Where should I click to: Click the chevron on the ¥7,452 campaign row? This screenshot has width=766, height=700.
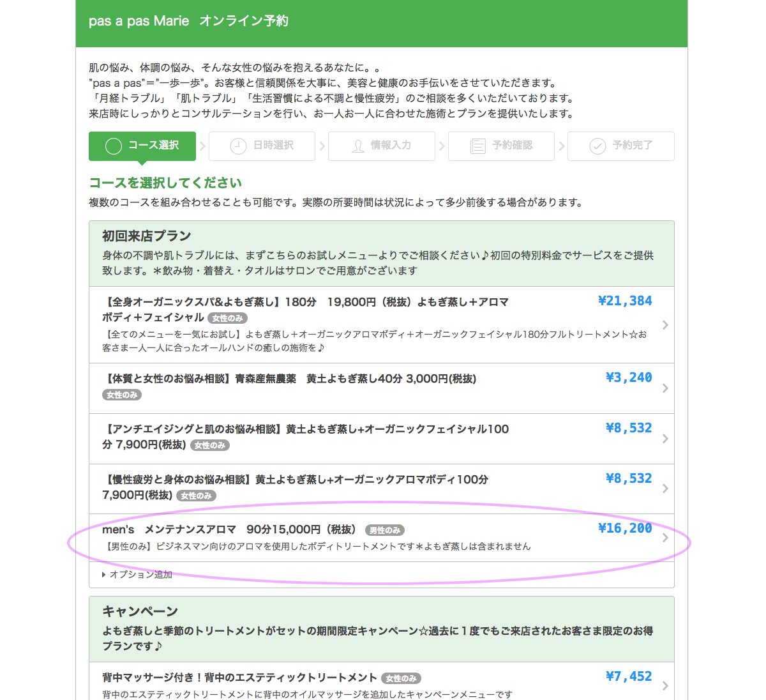[665, 686]
